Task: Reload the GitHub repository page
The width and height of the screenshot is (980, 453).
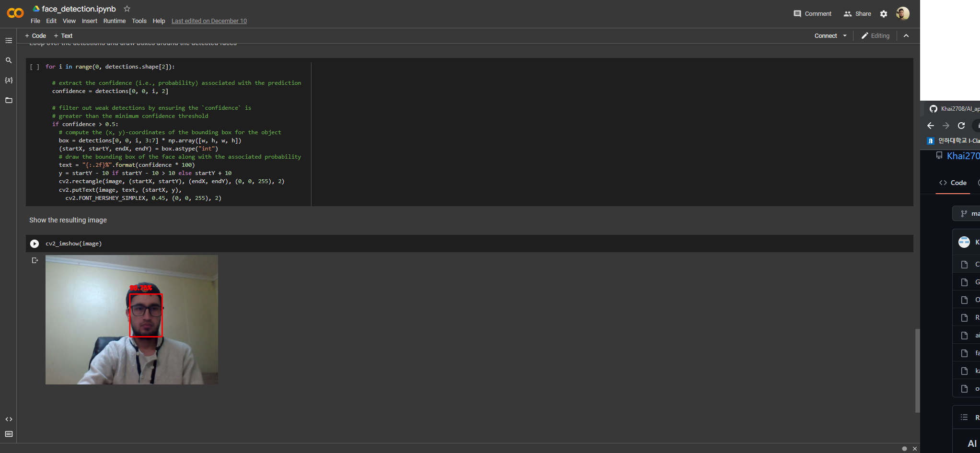Action: click(x=961, y=126)
